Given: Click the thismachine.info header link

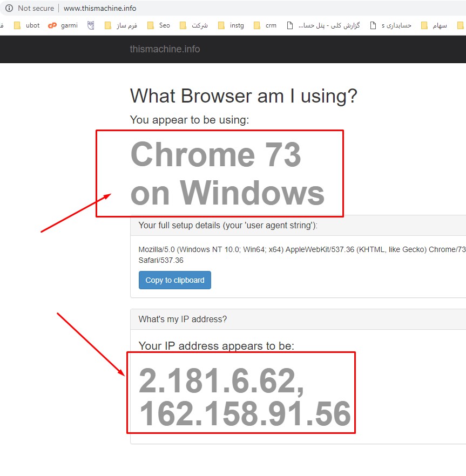Looking at the screenshot, I should (x=165, y=49).
